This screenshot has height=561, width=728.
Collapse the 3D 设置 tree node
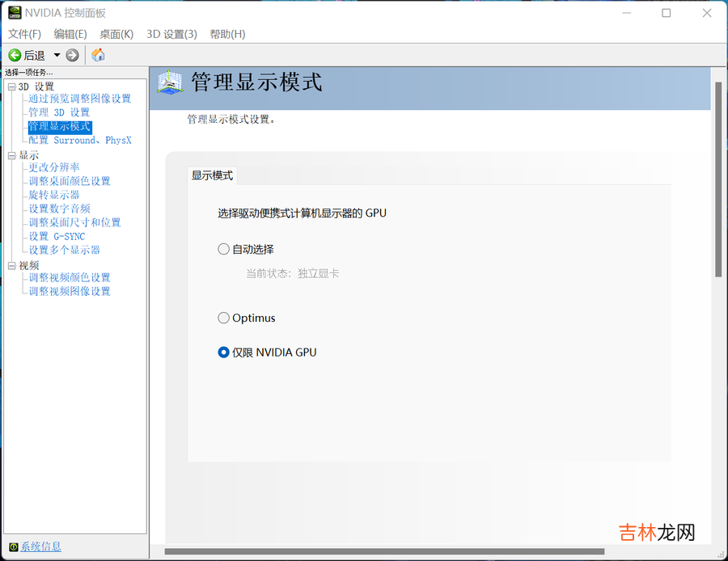[x=11, y=86]
